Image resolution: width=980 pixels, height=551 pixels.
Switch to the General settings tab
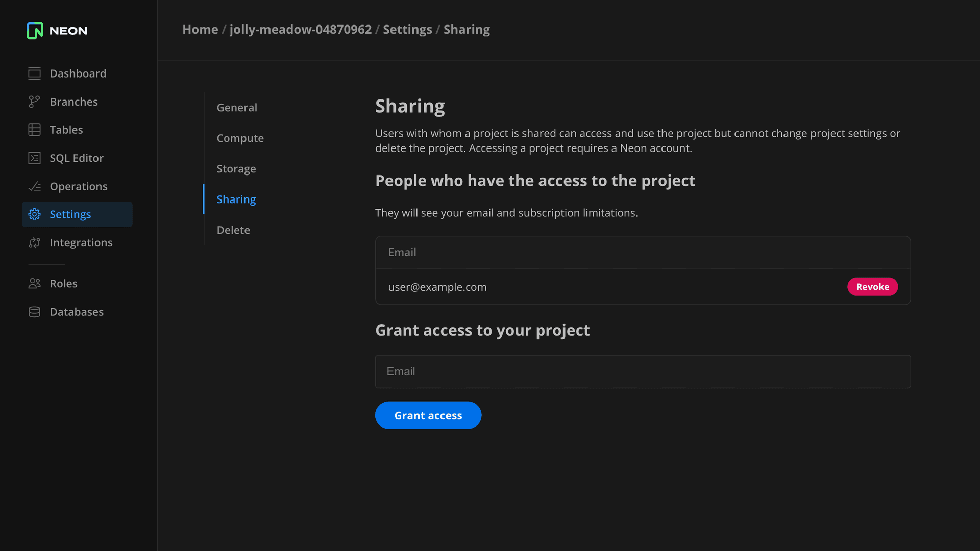[x=237, y=108]
